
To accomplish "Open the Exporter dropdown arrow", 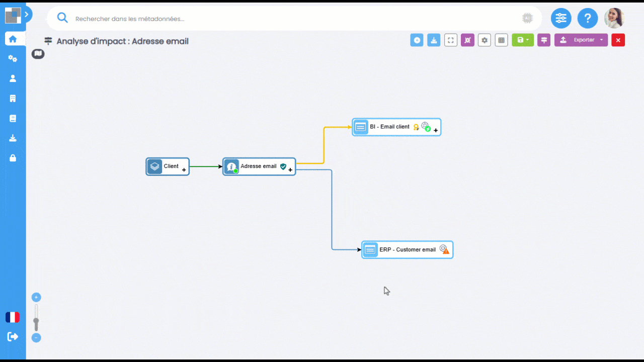I will (602, 40).
